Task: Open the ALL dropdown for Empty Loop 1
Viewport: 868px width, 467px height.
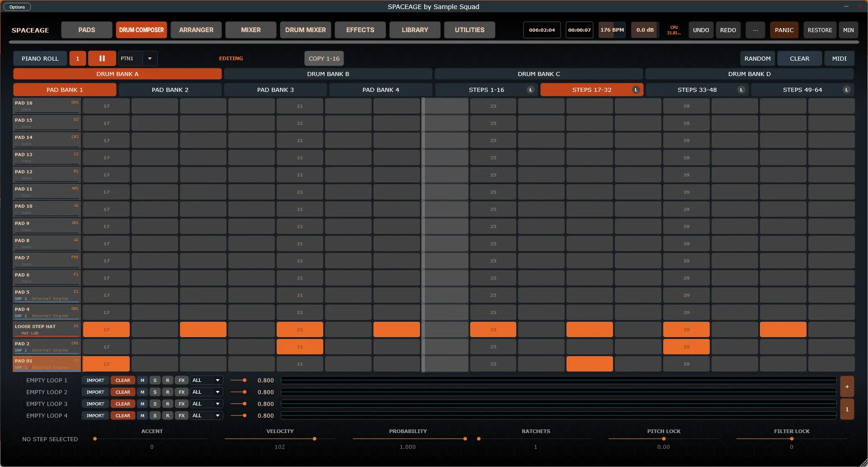Action: tap(207, 381)
